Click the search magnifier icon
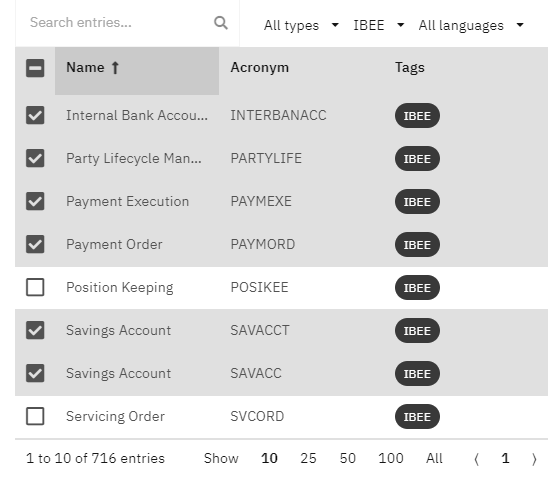This screenshot has height=486, width=551. click(221, 23)
